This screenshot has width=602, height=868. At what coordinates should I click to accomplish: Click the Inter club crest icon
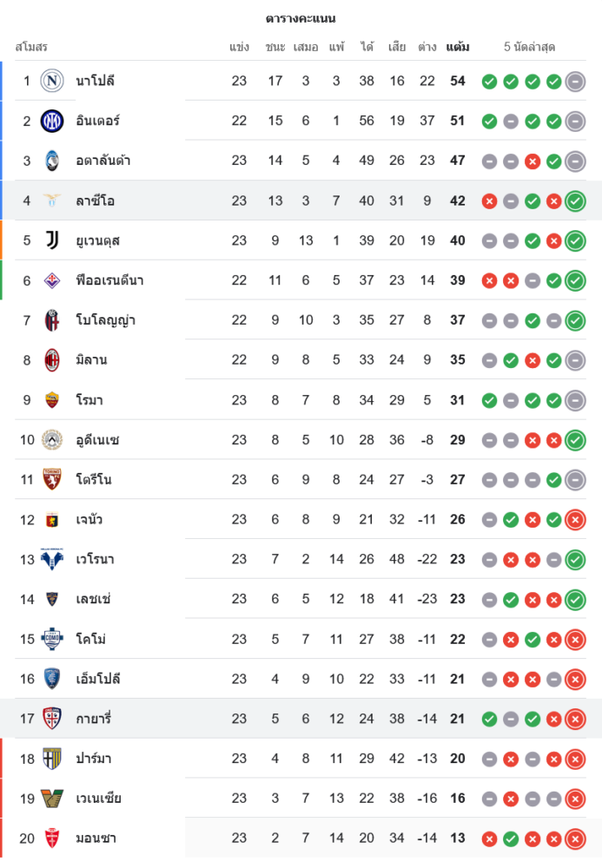(x=52, y=121)
